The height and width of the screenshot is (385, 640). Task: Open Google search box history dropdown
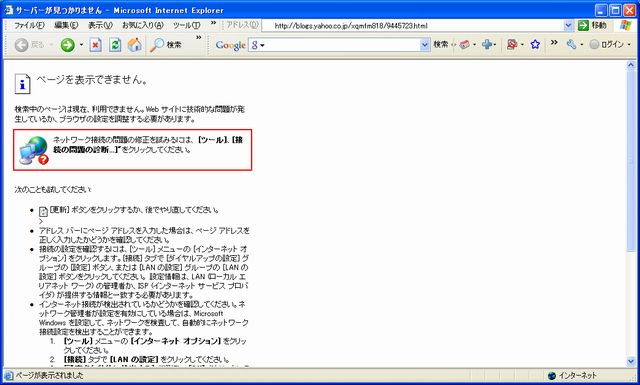pos(425,45)
